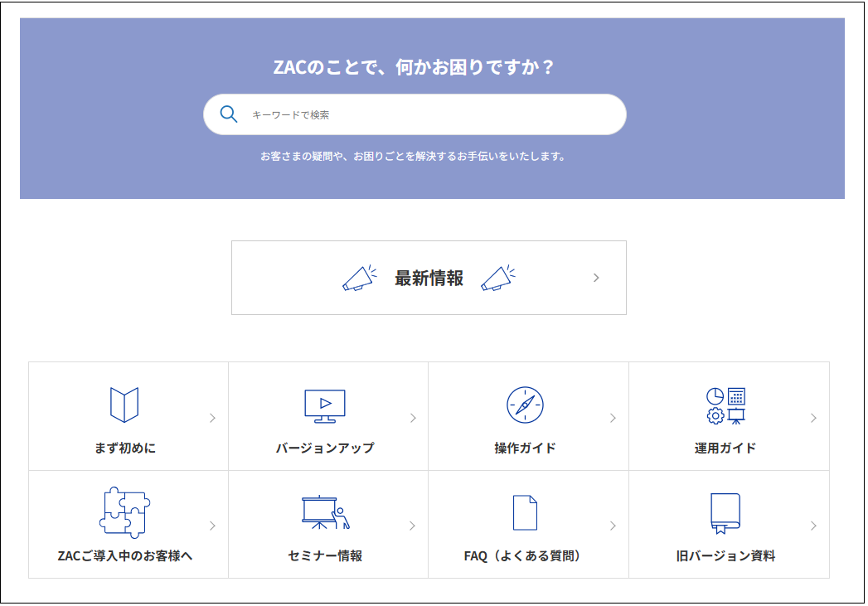This screenshot has width=868, height=606.
Task: Click the presenter whiteboard seminar icon
Action: click(x=325, y=512)
